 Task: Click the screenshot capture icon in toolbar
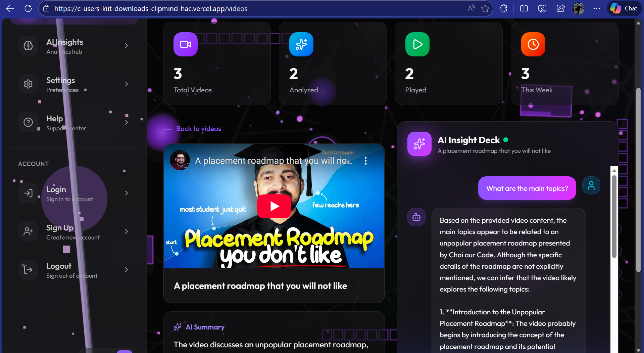point(542,8)
